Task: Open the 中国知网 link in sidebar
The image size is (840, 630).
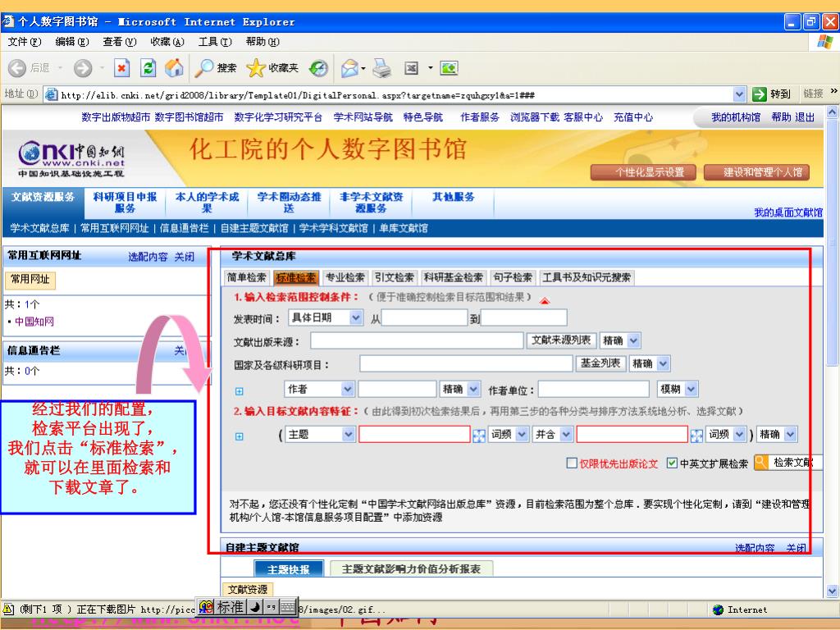Action: [x=34, y=322]
